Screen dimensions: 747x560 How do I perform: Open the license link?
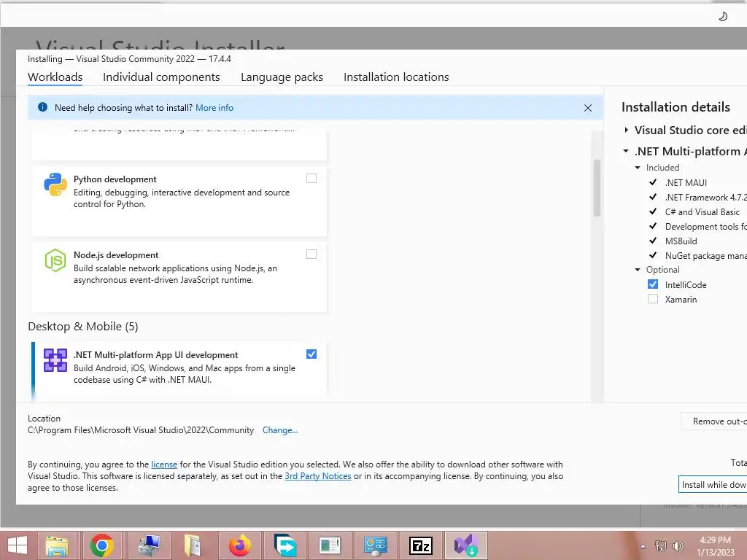[164, 464]
